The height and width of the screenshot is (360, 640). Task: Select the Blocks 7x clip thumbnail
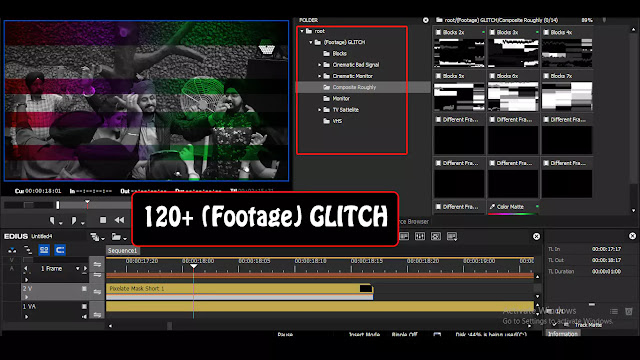click(x=567, y=97)
